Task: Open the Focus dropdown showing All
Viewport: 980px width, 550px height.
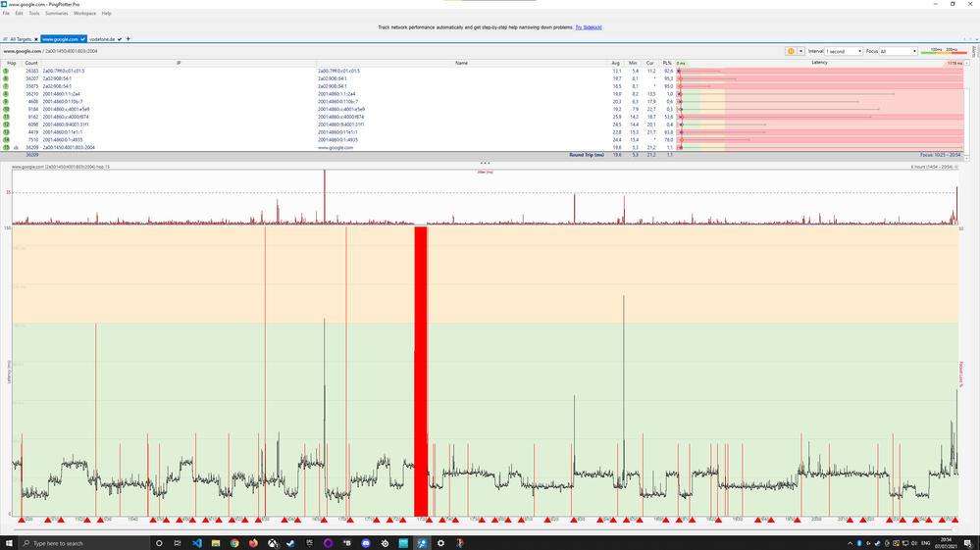Action: 899,51
